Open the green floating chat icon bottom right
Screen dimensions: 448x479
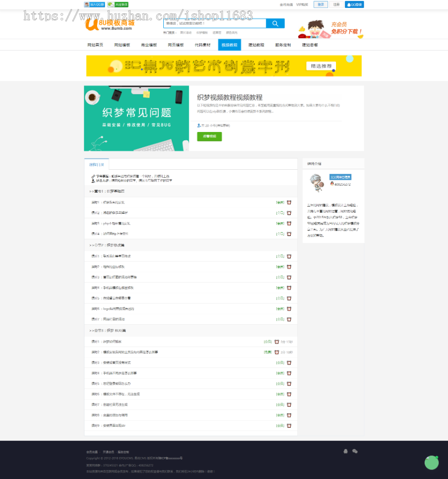(x=432, y=463)
